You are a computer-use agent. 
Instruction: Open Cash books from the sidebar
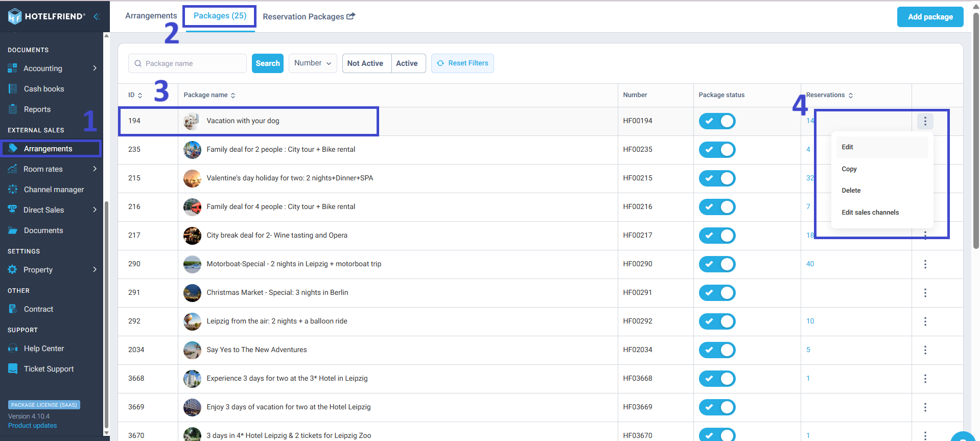coord(44,89)
